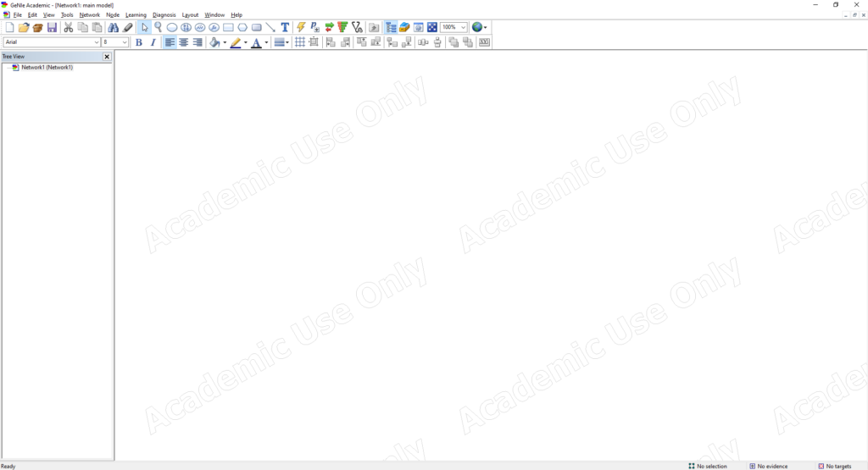Toggle the grid display icon
This screenshot has width=868, height=470.
[x=300, y=42]
